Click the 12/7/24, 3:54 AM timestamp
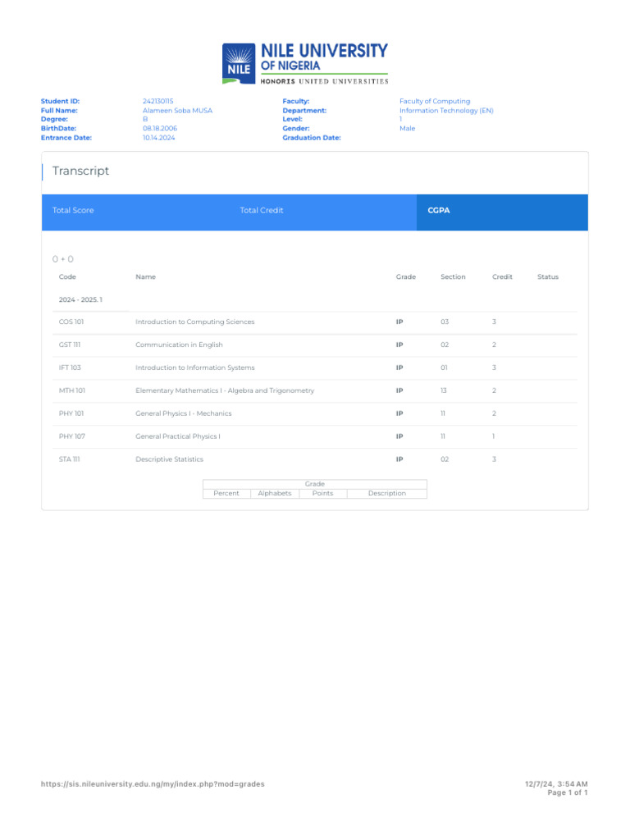Screen dimensions: 630x840 click(556, 784)
